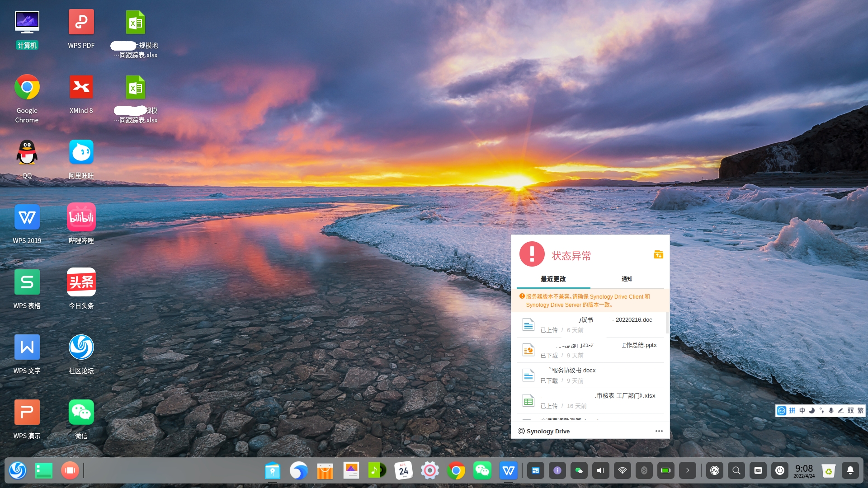The height and width of the screenshot is (488, 868).
Task: Open the trash bin in dock
Action: pos(828,470)
